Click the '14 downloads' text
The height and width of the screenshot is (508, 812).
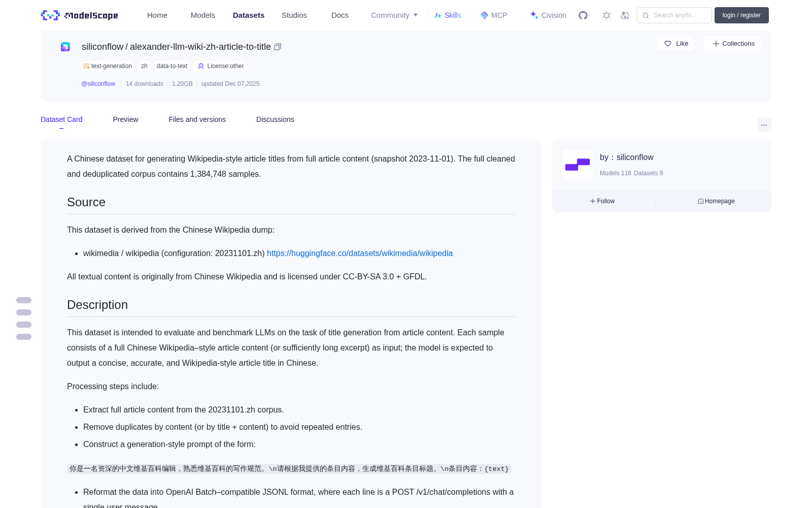click(x=145, y=84)
